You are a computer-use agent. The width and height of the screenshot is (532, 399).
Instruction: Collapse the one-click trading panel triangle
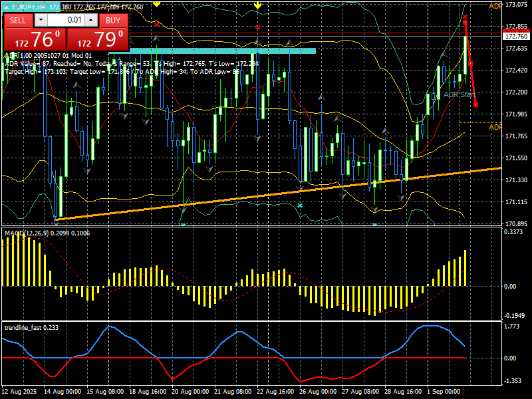[6, 7]
